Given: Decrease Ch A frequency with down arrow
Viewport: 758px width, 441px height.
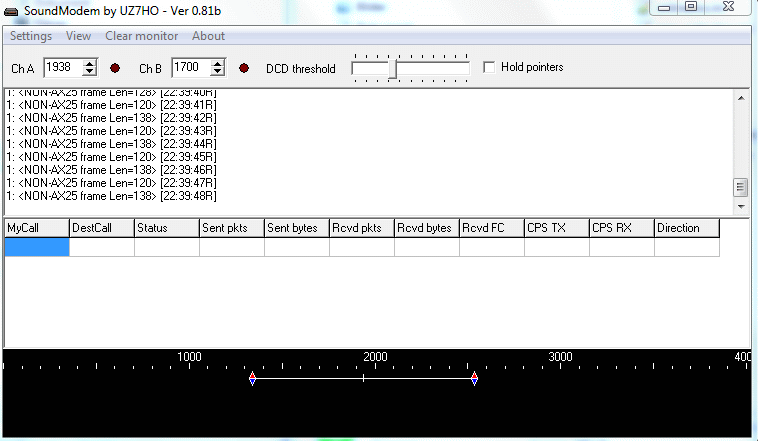Looking at the screenshot, I should [89, 72].
